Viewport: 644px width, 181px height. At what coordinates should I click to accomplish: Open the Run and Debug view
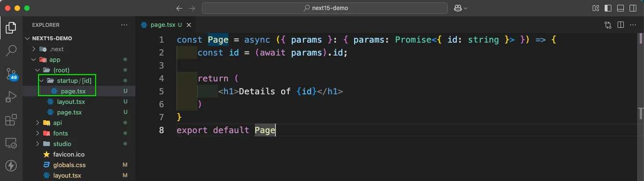11,97
